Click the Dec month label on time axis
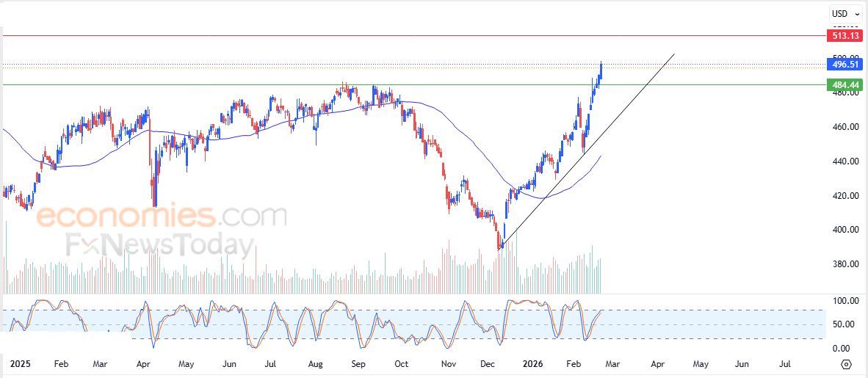The height and width of the screenshot is (378, 868). (x=487, y=364)
